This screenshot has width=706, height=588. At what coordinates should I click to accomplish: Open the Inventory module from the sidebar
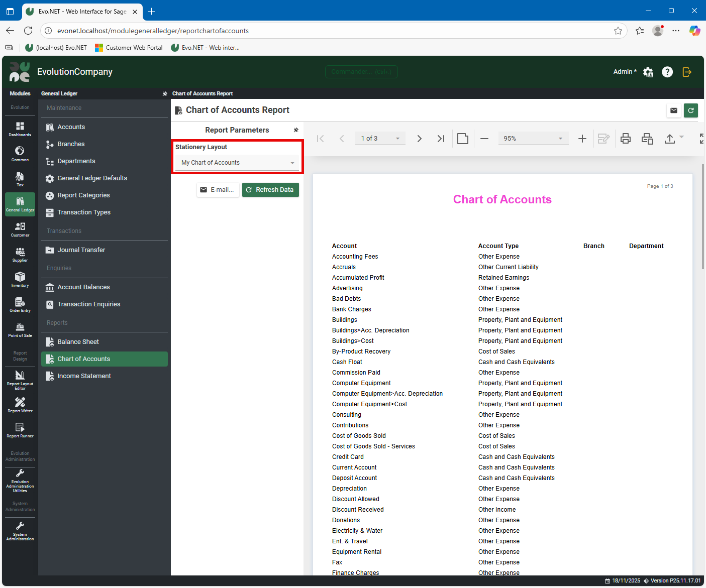pos(20,280)
